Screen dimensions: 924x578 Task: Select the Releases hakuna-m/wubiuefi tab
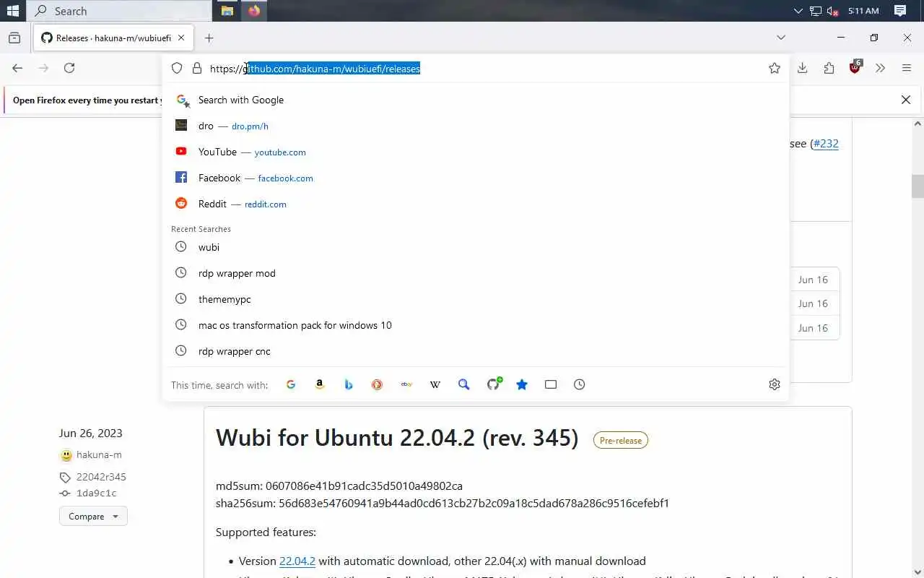pos(113,38)
